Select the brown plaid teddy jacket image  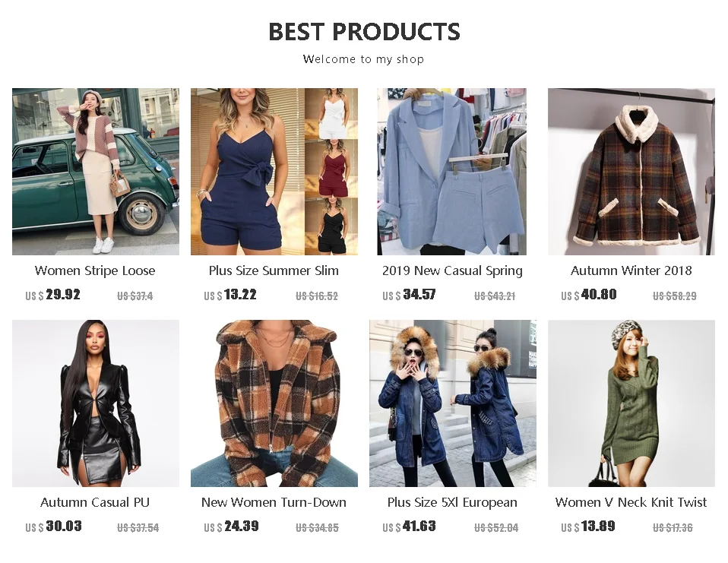point(274,403)
